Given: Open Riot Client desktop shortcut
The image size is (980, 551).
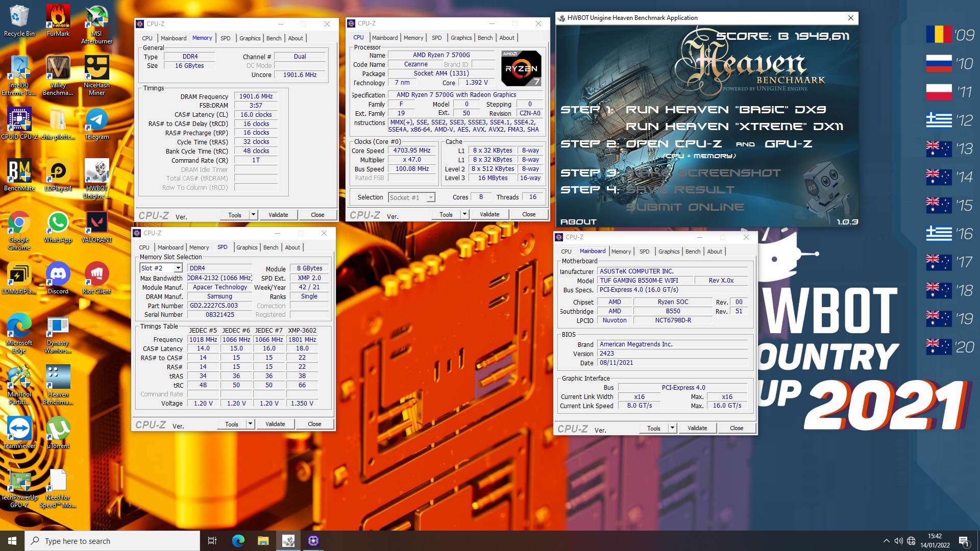Looking at the screenshot, I should click(x=96, y=278).
